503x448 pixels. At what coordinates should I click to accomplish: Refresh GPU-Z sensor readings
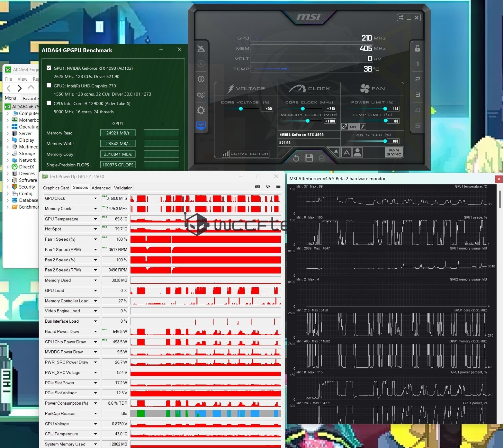pyautogui.click(x=268, y=186)
